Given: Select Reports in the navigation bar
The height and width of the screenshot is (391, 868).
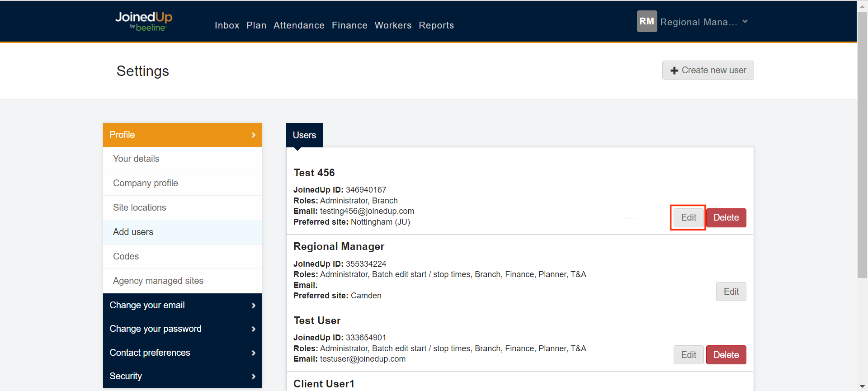Looking at the screenshot, I should (436, 25).
